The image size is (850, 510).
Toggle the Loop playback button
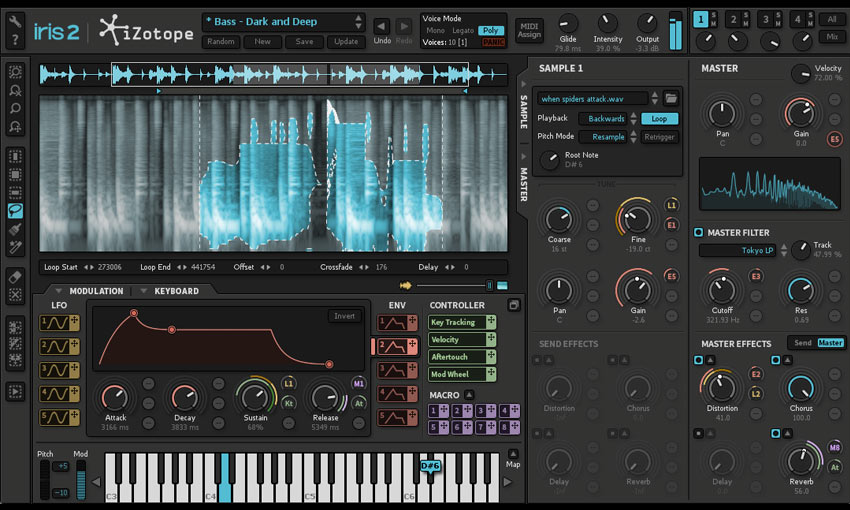pos(659,118)
